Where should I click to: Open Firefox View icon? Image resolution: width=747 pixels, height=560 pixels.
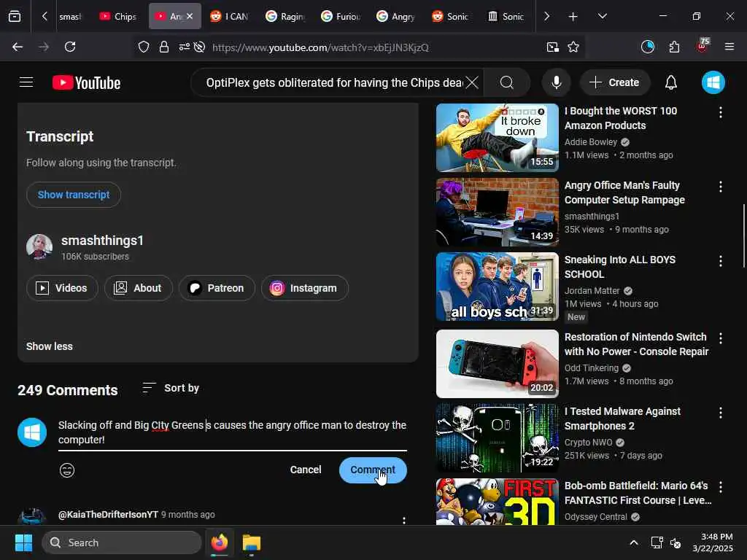click(x=15, y=16)
